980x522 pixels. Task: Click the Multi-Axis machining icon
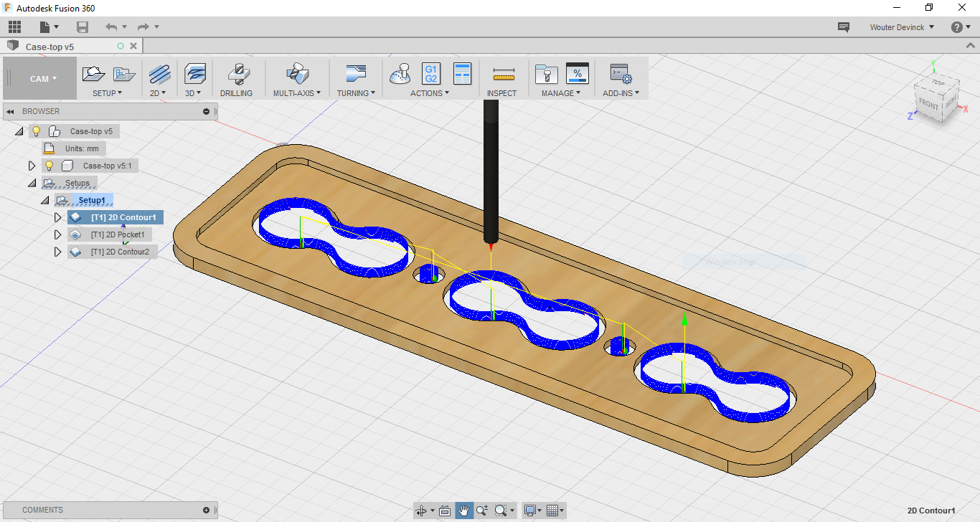(297, 73)
